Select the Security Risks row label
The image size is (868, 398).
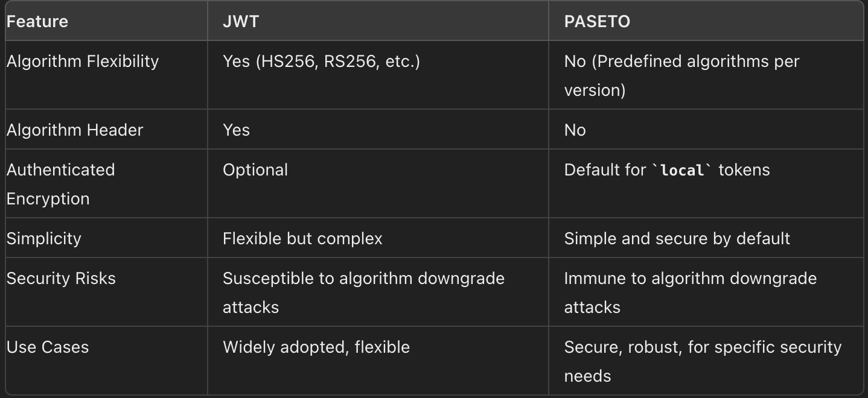point(61,279)
